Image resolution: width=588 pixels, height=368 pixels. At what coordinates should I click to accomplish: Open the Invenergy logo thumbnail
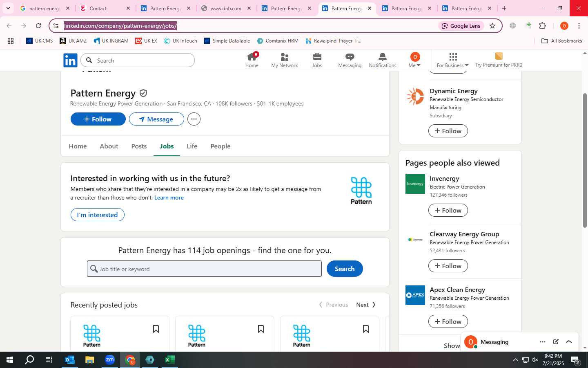click(415, 184)
